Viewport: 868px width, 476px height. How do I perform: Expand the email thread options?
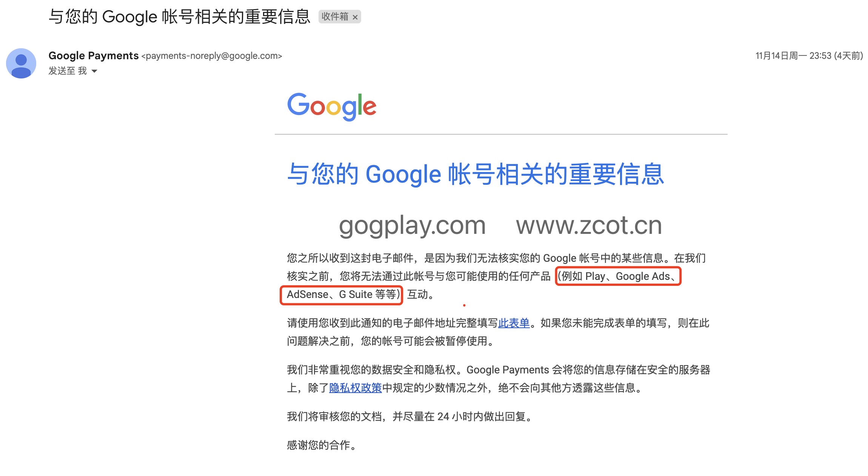[x=95, y=71]
